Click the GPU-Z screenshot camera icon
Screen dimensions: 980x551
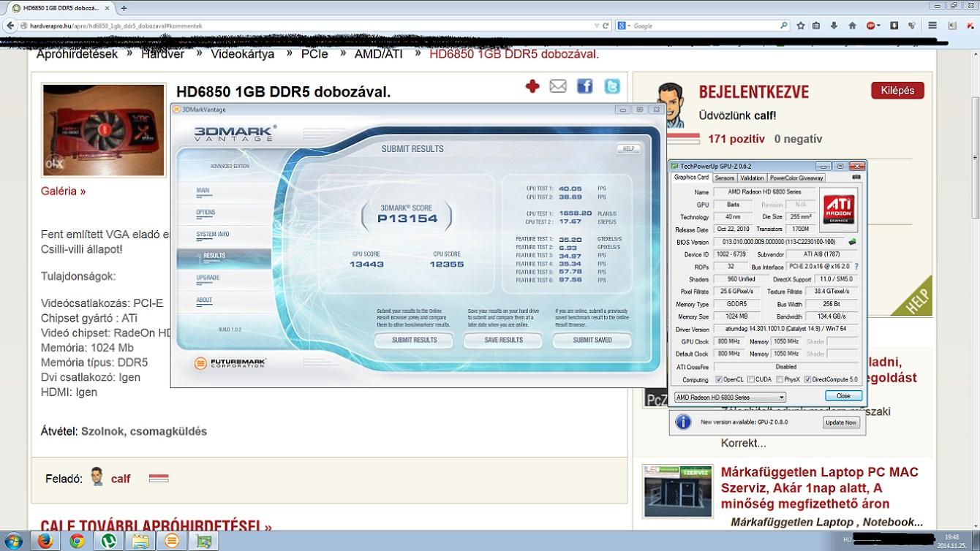tap(856, 177)
